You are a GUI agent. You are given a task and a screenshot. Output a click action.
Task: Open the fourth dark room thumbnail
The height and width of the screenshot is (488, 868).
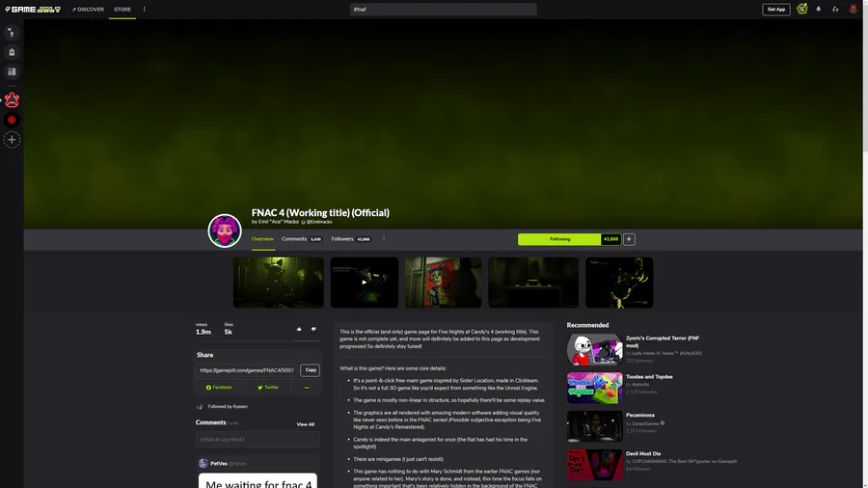point(533,283)
